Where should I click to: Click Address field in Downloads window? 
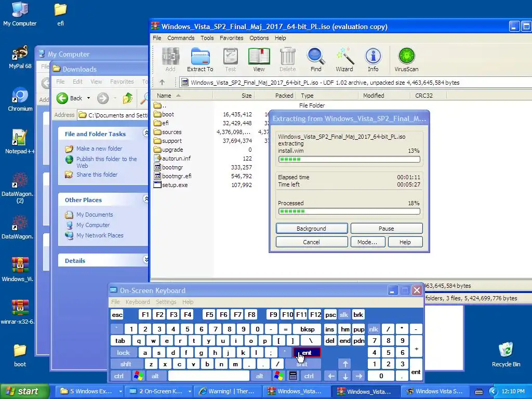[113, 115]
